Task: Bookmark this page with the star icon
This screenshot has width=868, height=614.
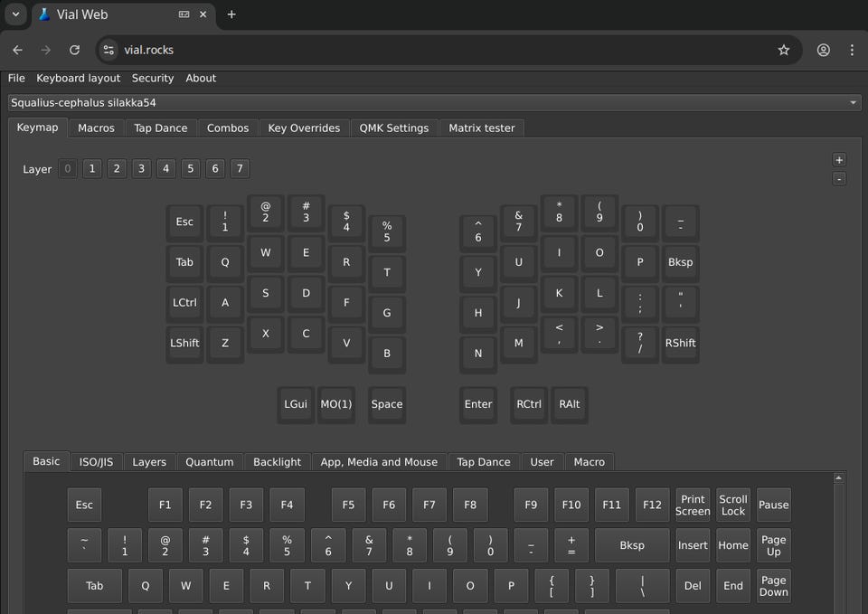Action: (x=784, y=51)
